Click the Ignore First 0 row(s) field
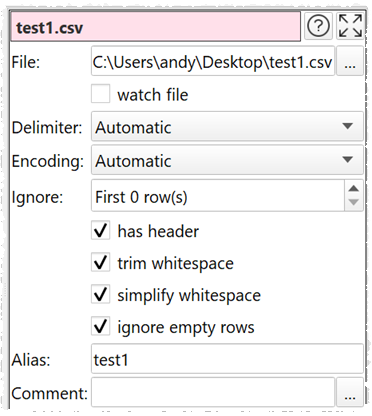 coord(218,196)
